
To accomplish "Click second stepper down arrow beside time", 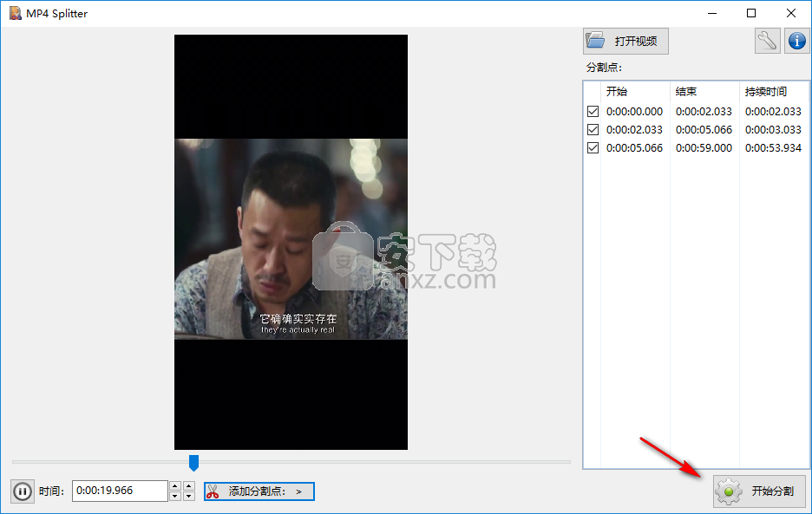I will point(189,496).
